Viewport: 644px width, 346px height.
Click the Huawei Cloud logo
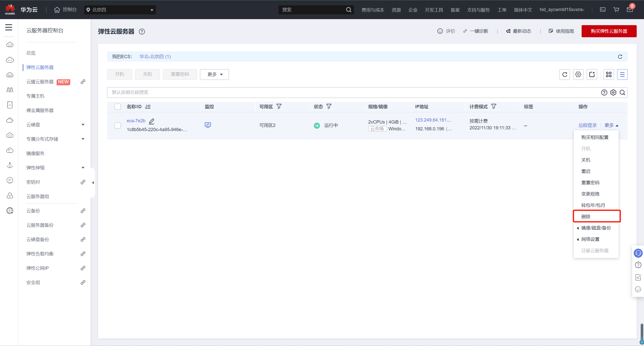10,10
